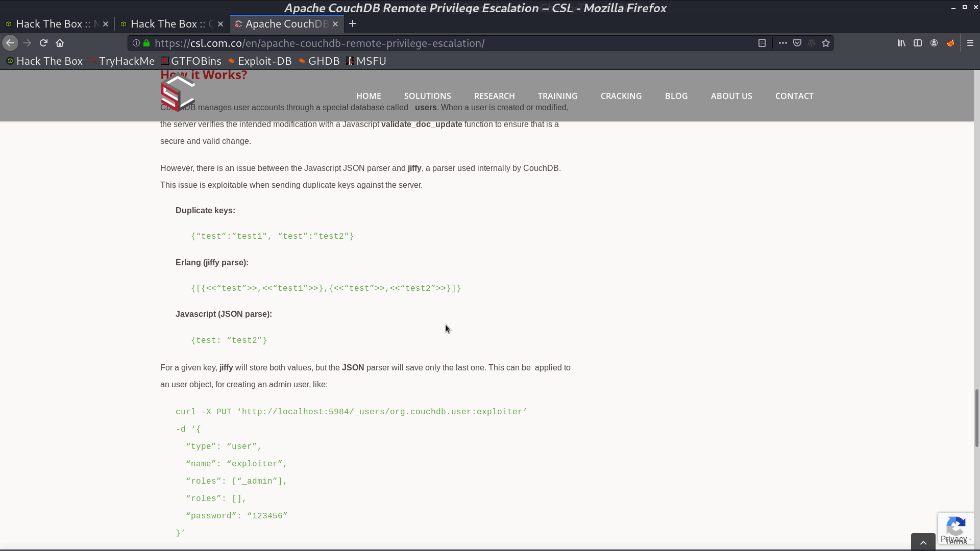Open the Library history and bookmarks icon

pyautogui.click(x=901, y=43)
